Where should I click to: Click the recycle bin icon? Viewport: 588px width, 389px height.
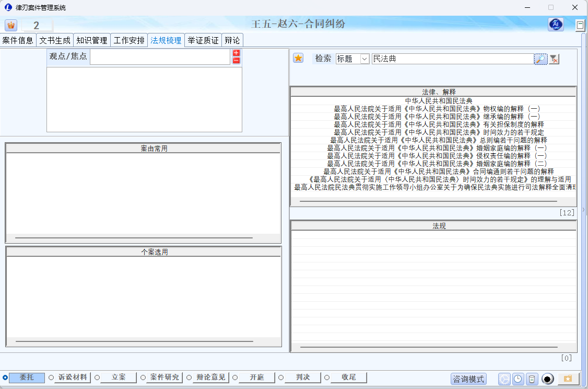click(531, 379)
